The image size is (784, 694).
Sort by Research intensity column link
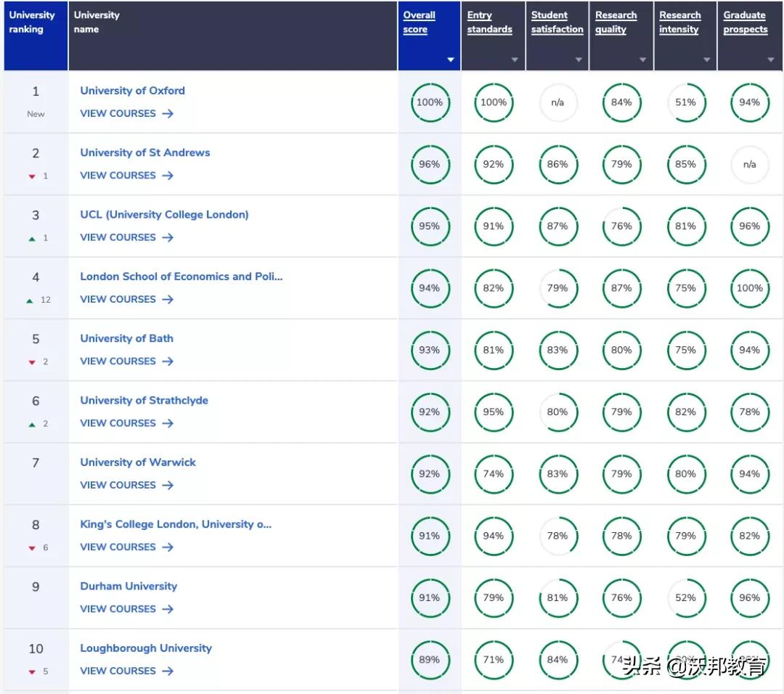point(680,22)
